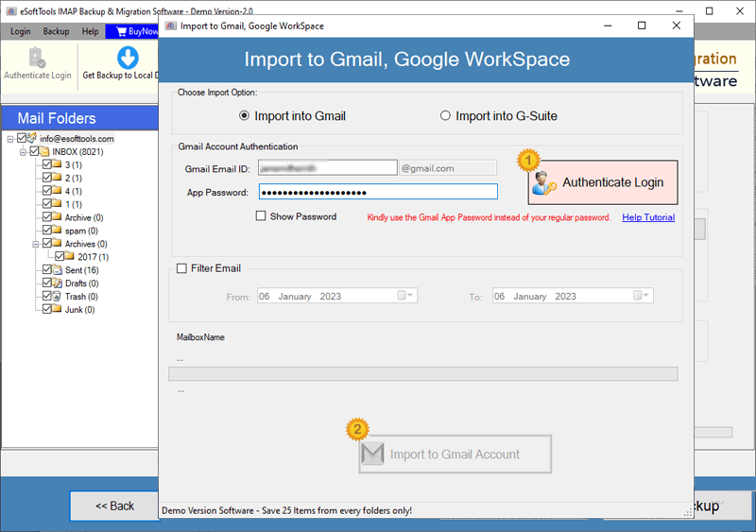Select Import into Gmail radio option
Viewport: 756px width, 532px height.
(x=245, y=116)
